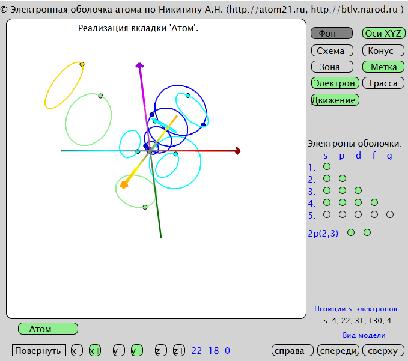Toggle the Оси XYZ axes display
Image resolution: width=408 pixels, height=361 pixels.
383,33
